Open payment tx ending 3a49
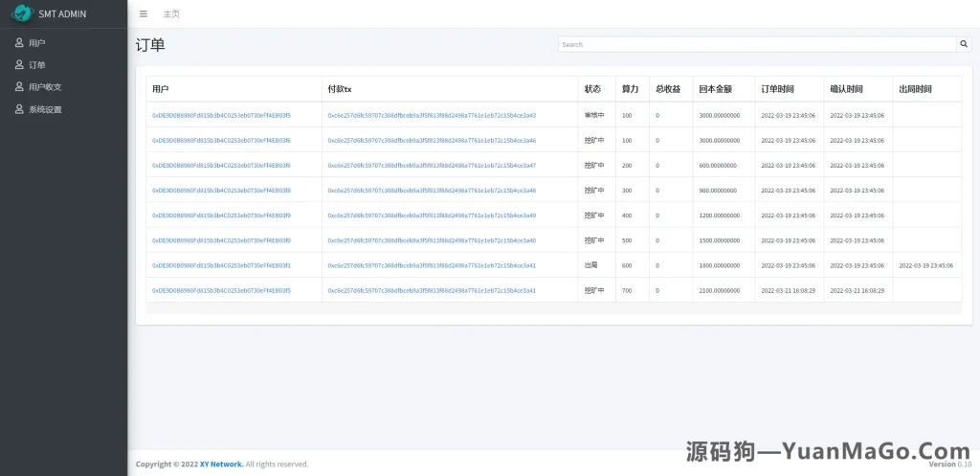 (x=432, y=215)
